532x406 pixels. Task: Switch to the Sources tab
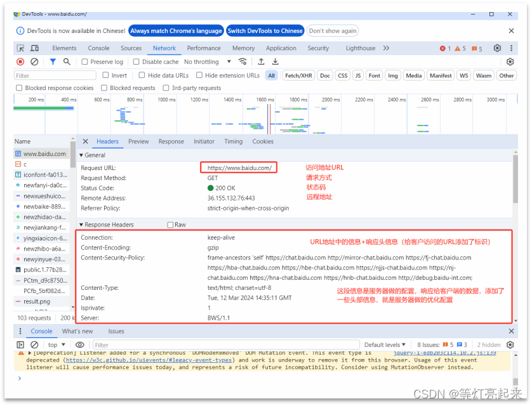click(x=131, y=48)
